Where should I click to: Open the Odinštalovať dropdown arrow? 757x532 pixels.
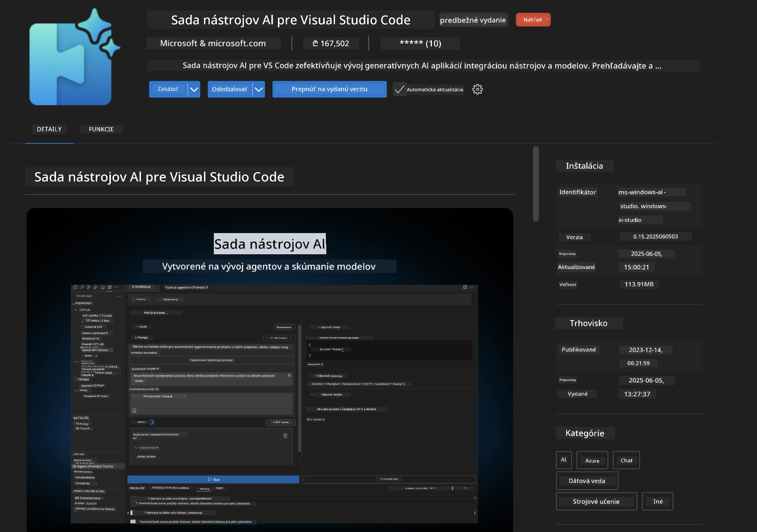pos(259,89)
